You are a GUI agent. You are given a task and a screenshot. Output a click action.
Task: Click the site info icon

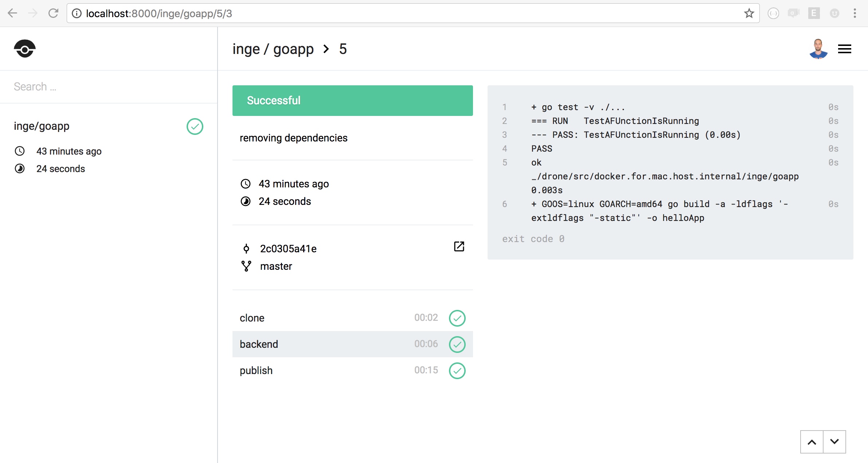[77, 13]
